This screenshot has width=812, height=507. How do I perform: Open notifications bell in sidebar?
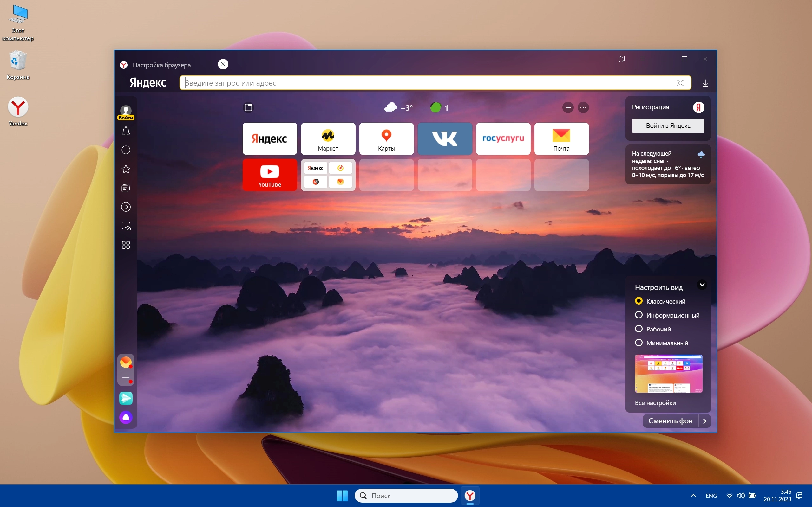tap(126, 131)
